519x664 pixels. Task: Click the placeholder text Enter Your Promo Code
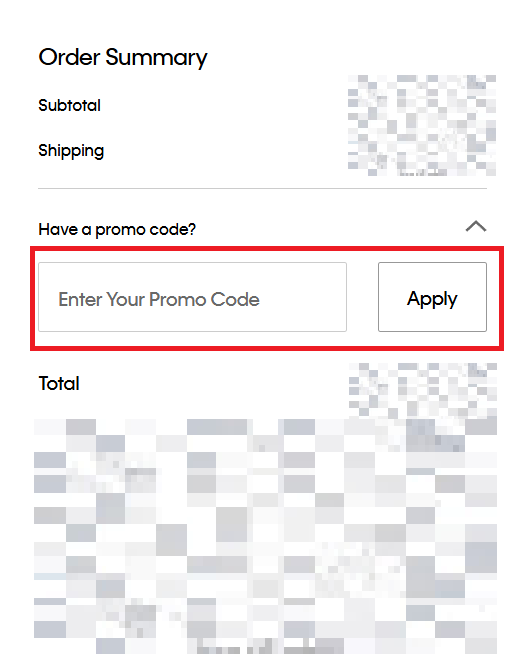(x=159, y=299)
